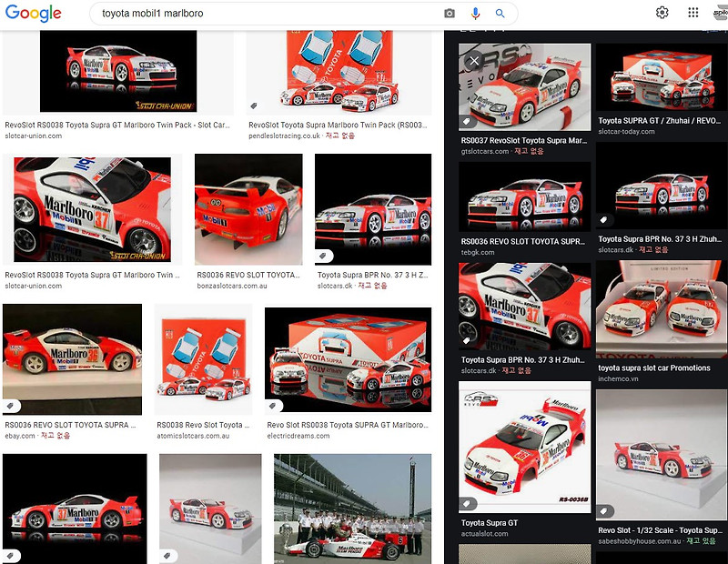Click product tag on actualslot Toyota Supra GT image

point(467,503)
